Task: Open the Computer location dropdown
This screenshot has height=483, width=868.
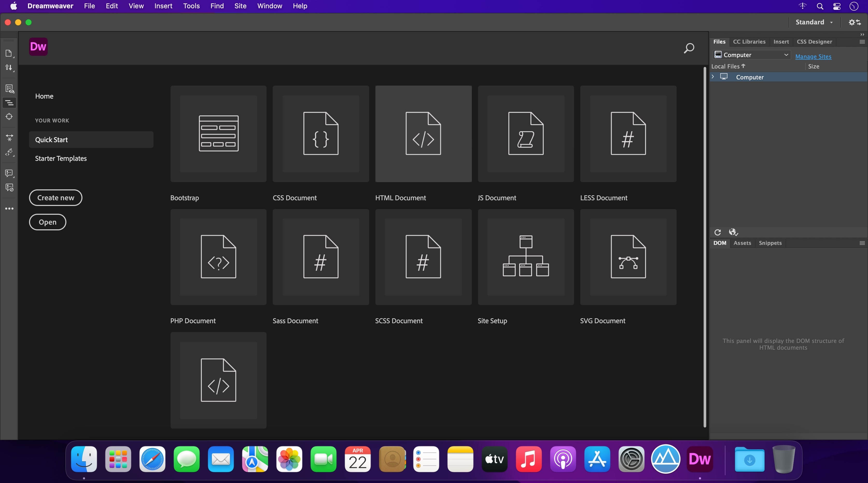Action: coord(752,55)
